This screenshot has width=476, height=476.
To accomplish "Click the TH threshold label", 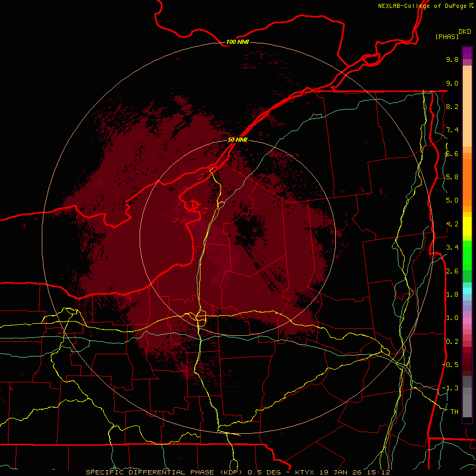I will (x=454, y=412).
